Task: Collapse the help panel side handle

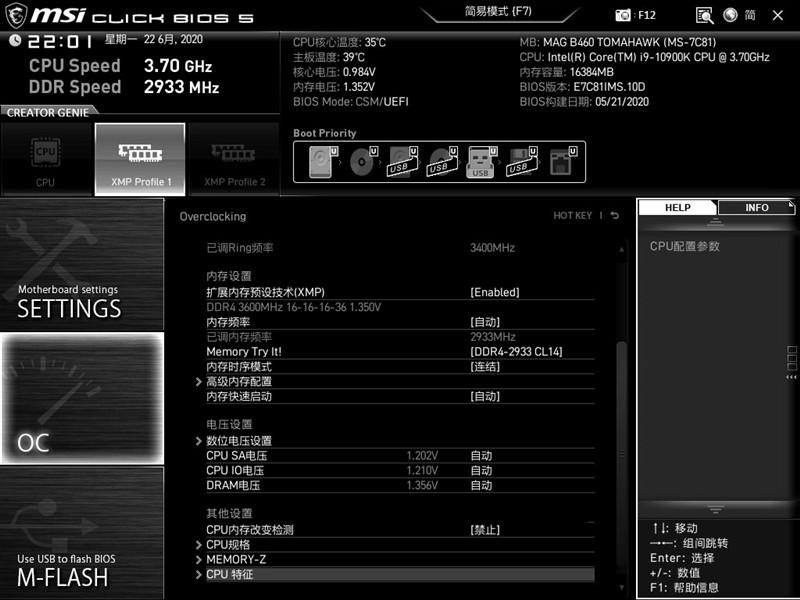Action: point(791,363)
